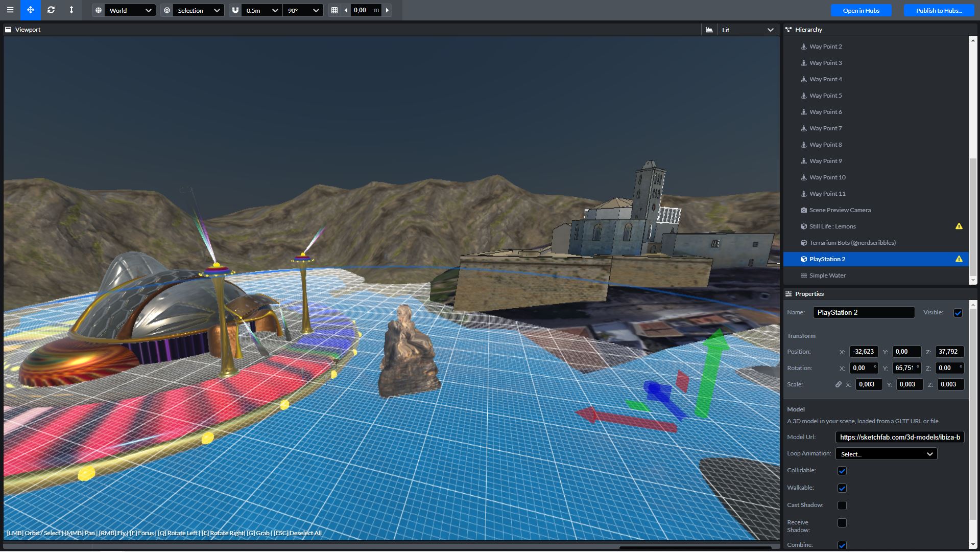Toggle the grid visibility icon
The width and height of the screenshot is (980, 552).
click(334, 10)
